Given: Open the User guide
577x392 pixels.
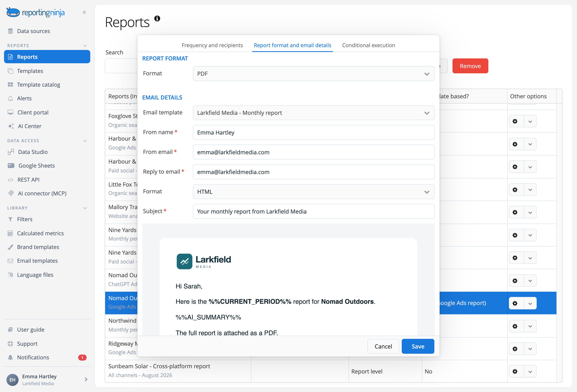Looking at the screenshot, I should point(31,329).
